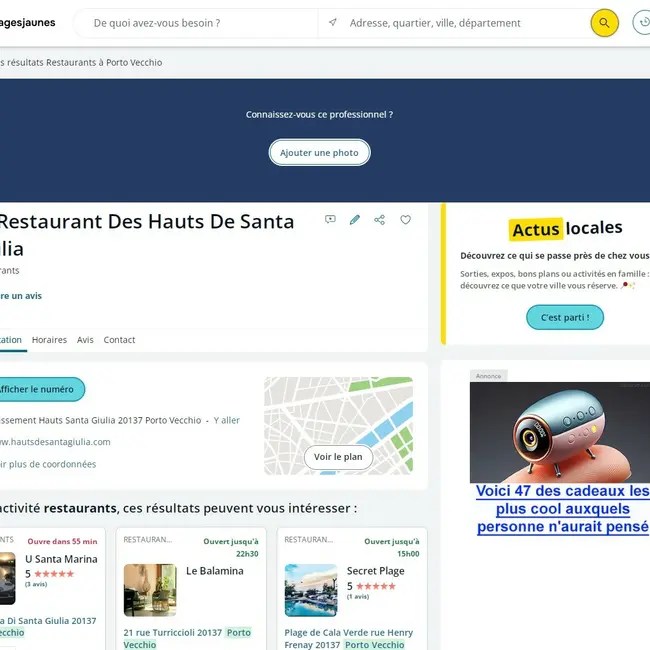This screenshot has height=650, width=650.
Task: Switch to the Horaires tab
Action: pos(49,340)
